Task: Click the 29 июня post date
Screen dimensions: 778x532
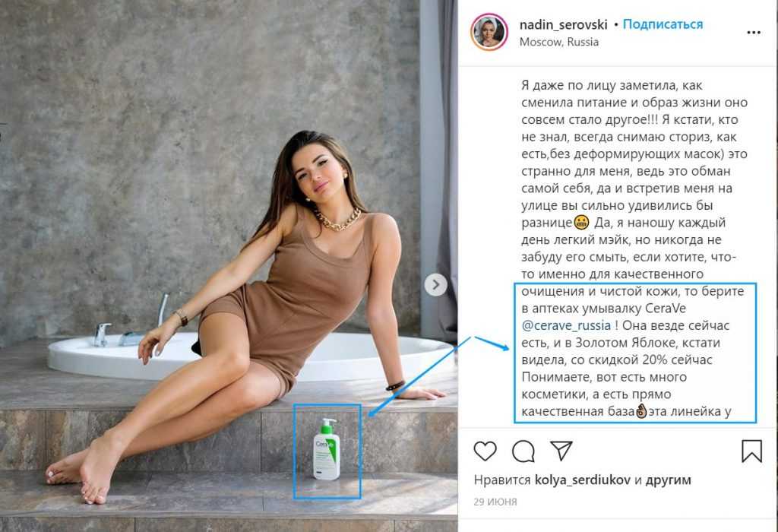Action: tap(495, 502)
